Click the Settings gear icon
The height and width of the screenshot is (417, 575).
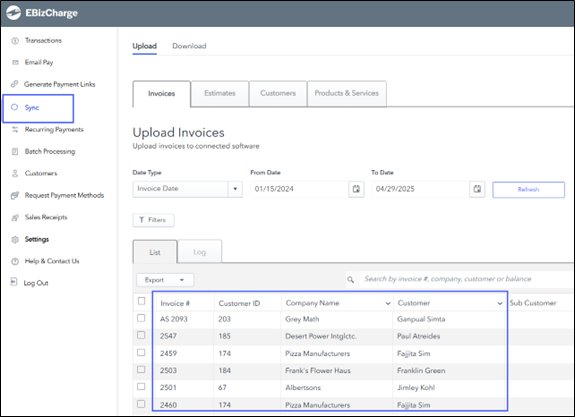15,239
